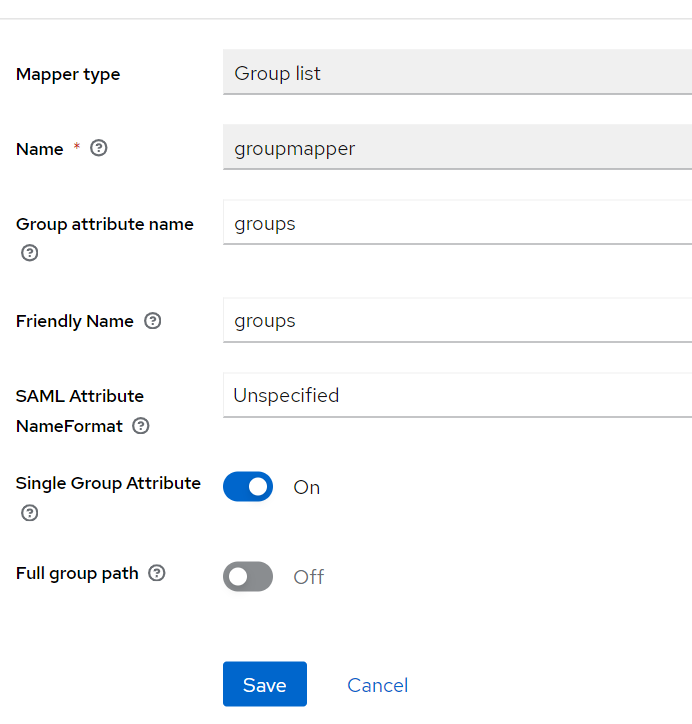This screenshot has width=692, height=724.
Task: Show help for Group attribute name
Action: tap(30, 253)
